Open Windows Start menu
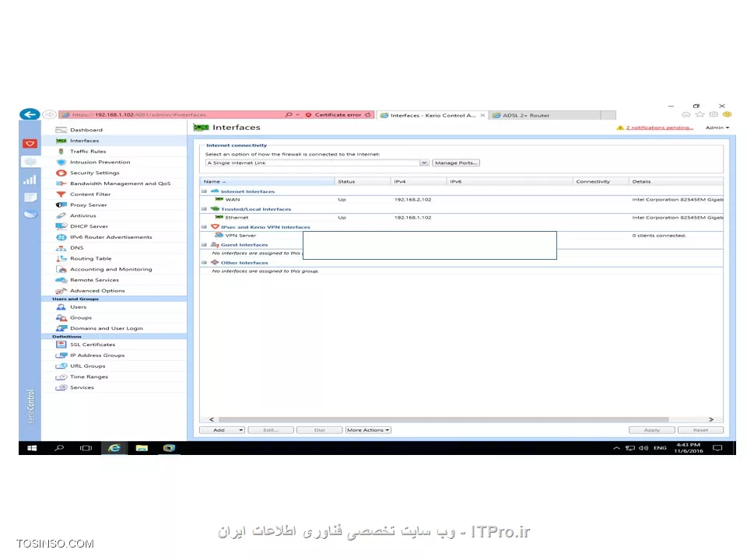Image resolution: width=747 pixels, height=560 pixels. click(x=32, y=448)
